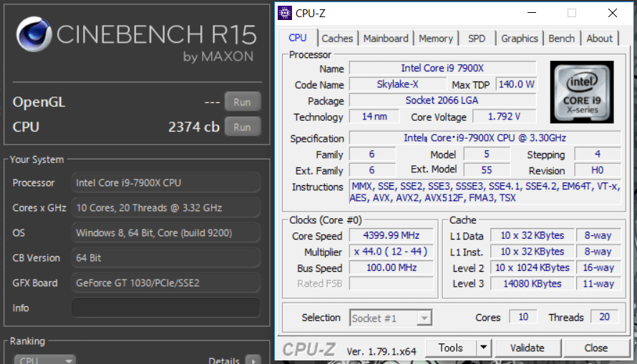Close the CPU-Z window with the X
Image resolution: width=637 pixels, height=364 pixels.
click(x=613, y=13)
